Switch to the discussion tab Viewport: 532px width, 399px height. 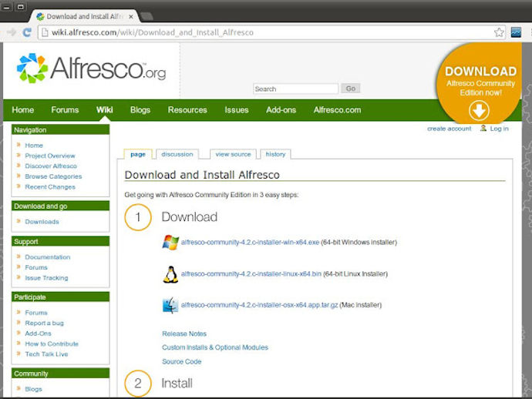tap(177, 154)
